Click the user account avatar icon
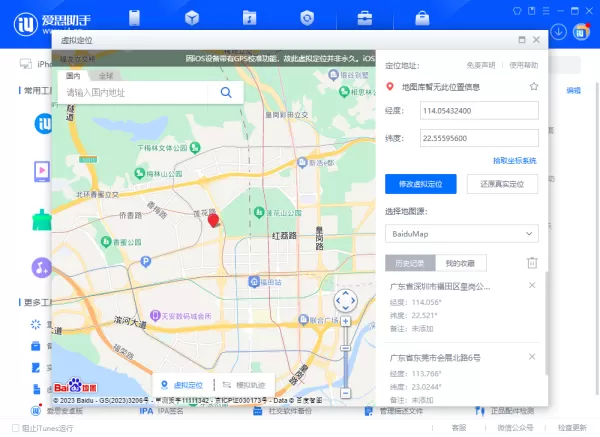The height and width of the screenshot is (437, 600). click(x=581, y=32)
